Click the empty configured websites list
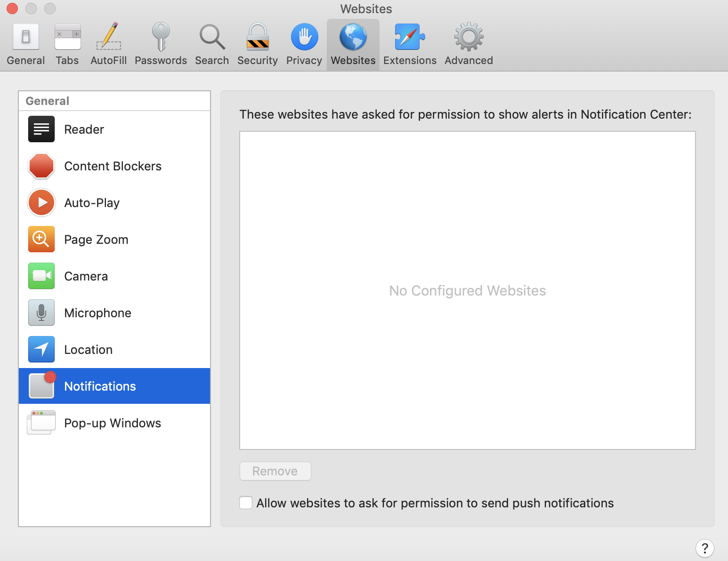The width and height of the screenshot is (728, 561). pos(468,290)
